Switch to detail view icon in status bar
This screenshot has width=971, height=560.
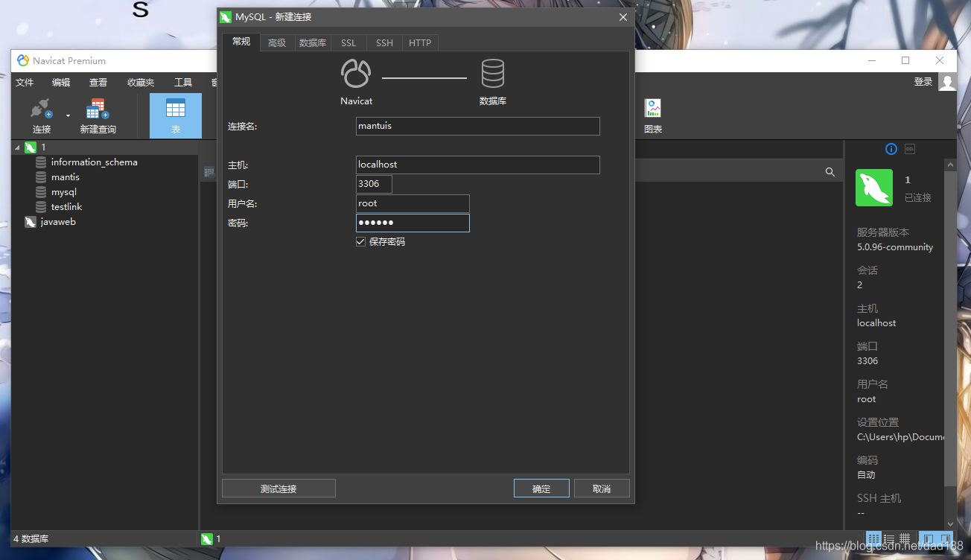click(x=905, y=538)
